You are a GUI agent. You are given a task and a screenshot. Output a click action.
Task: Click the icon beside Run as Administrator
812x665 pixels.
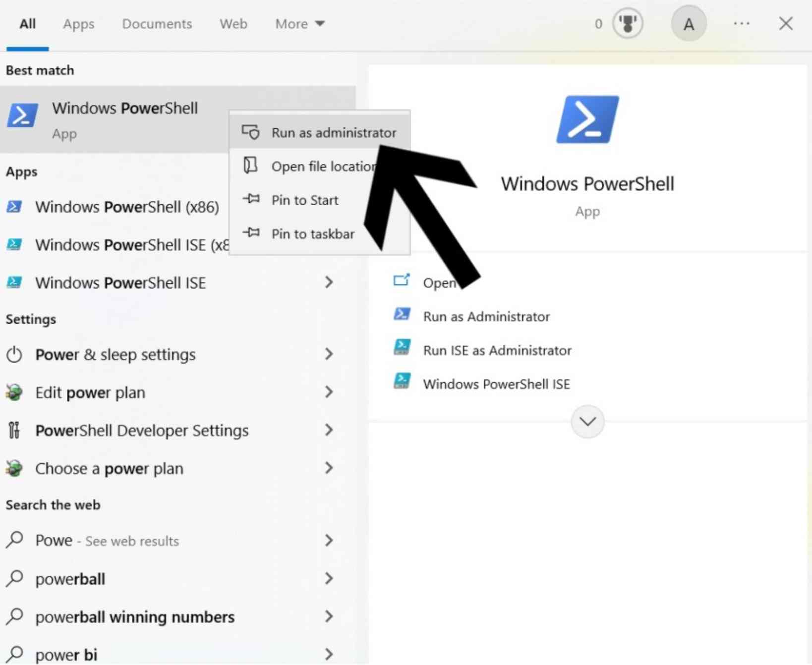402,314
